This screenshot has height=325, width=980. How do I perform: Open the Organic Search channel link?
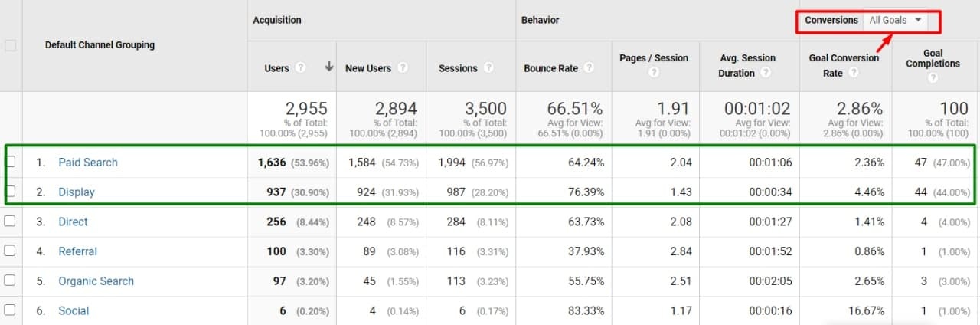pos(96,281)
